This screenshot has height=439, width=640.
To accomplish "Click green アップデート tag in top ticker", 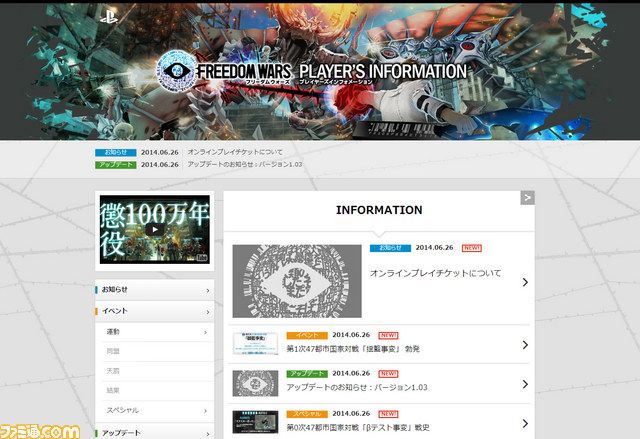I will pos(116,164).
